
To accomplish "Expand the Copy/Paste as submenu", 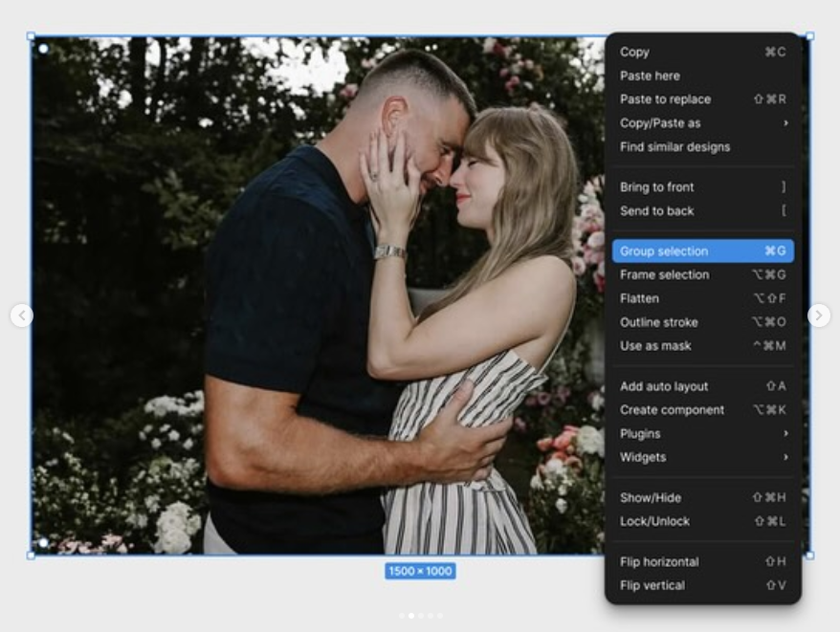I will point(702,123).
